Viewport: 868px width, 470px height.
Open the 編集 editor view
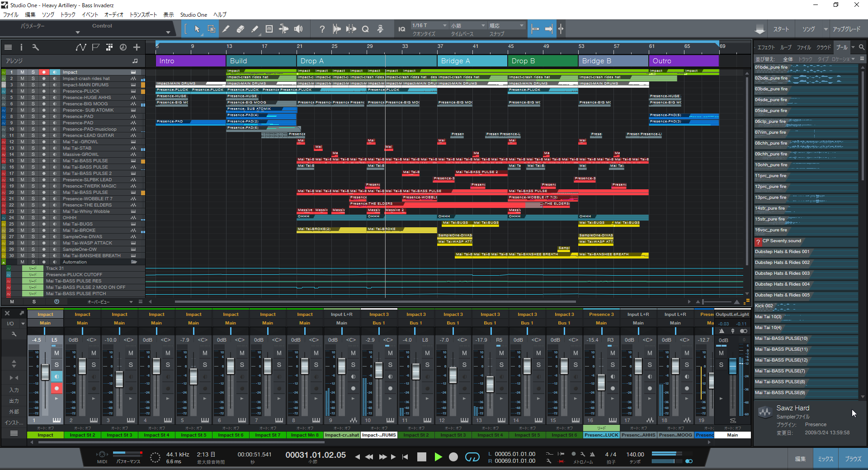tap(800, 459)
